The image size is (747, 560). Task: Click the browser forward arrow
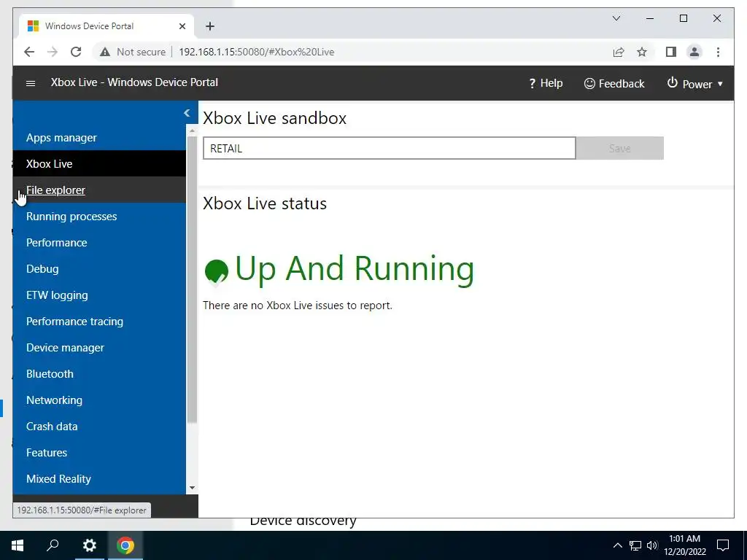coord(53,52)
